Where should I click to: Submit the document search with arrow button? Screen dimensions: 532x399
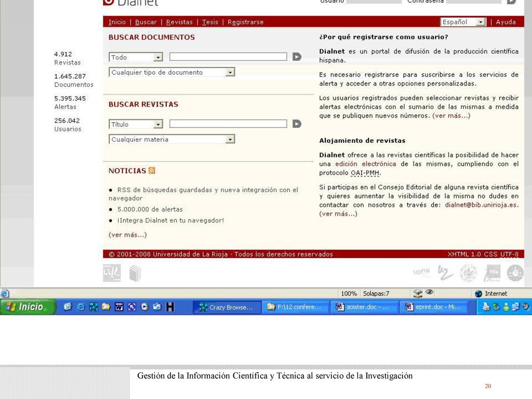tap(297, 57)
